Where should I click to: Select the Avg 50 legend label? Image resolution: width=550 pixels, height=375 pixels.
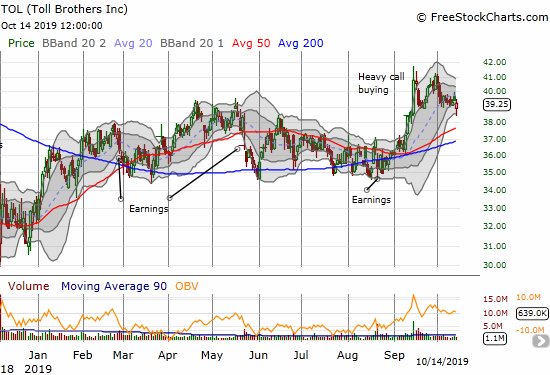[251, 43]
